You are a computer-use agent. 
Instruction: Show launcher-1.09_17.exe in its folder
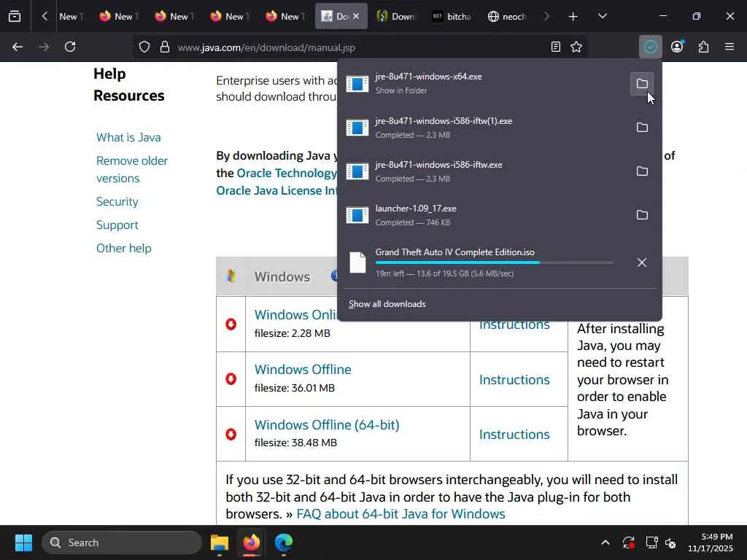point(642,215)
